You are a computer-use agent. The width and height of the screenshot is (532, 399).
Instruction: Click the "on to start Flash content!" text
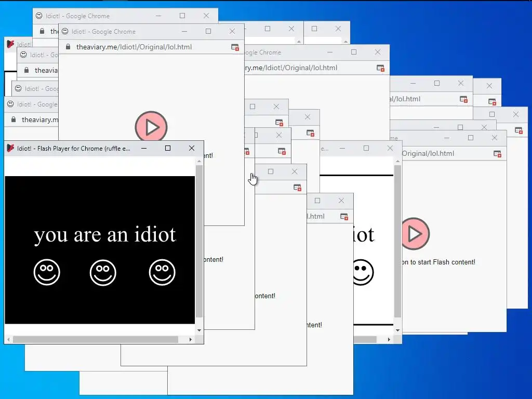coord(438,262)
